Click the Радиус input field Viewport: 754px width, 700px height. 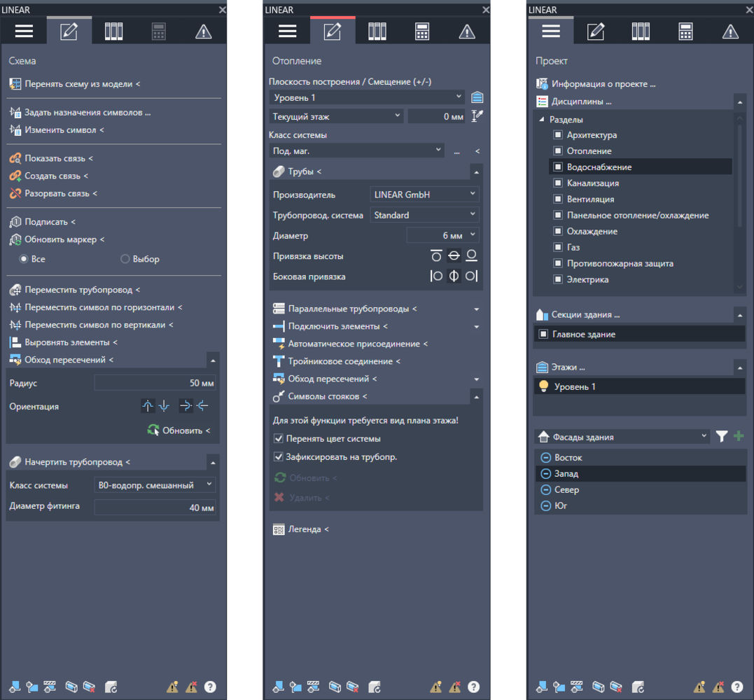coord(155,383)
